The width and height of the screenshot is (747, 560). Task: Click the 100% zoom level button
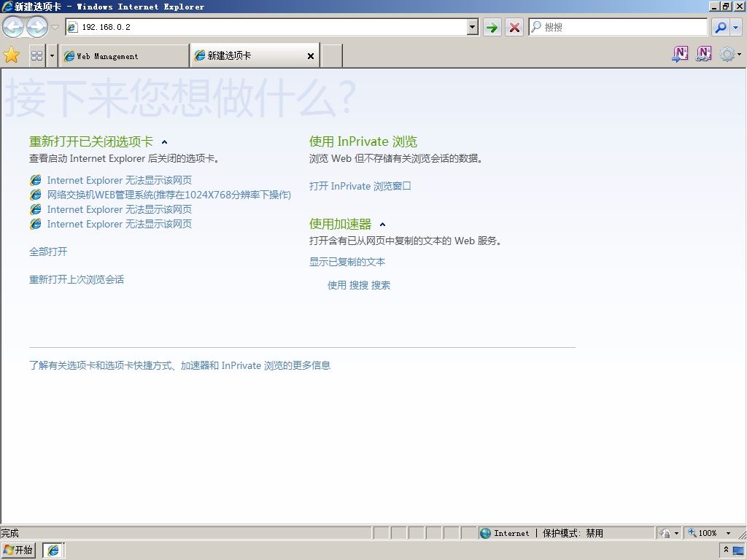pos(703,533)
